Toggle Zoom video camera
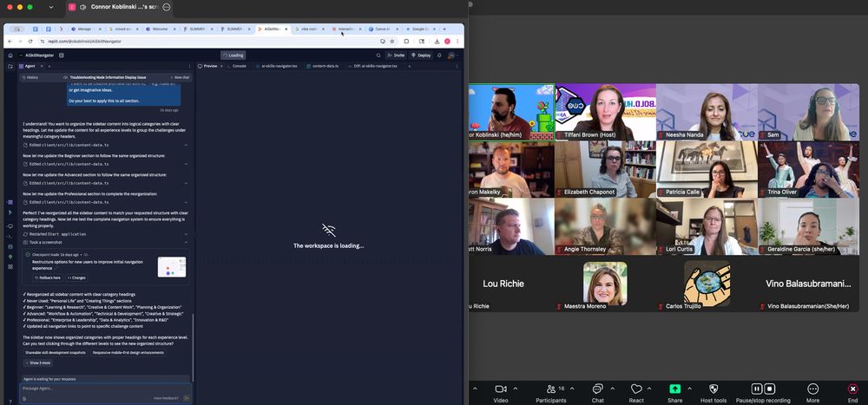This screenshot has width=868, height=405. click(x=501, y=392)
